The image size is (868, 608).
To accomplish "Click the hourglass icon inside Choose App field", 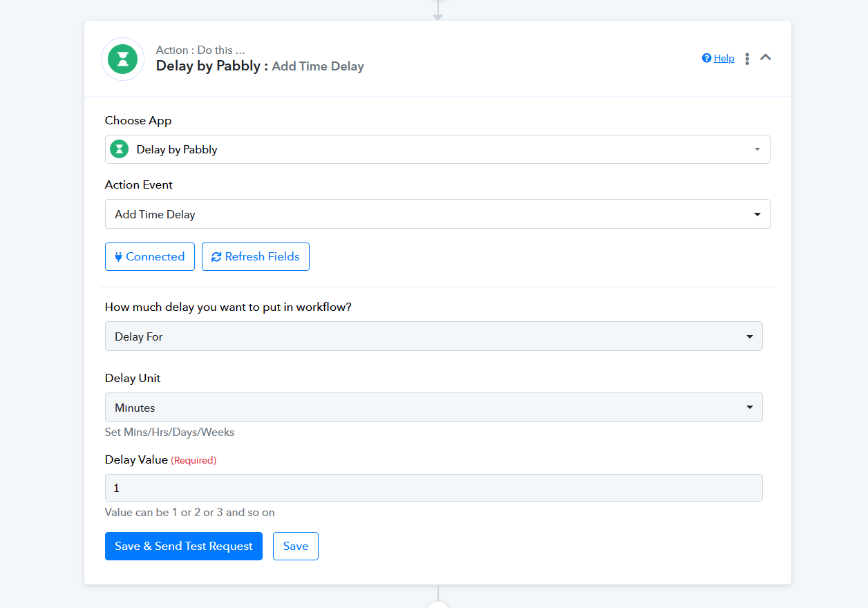I will pyautogui.click(x=120, y=149).
